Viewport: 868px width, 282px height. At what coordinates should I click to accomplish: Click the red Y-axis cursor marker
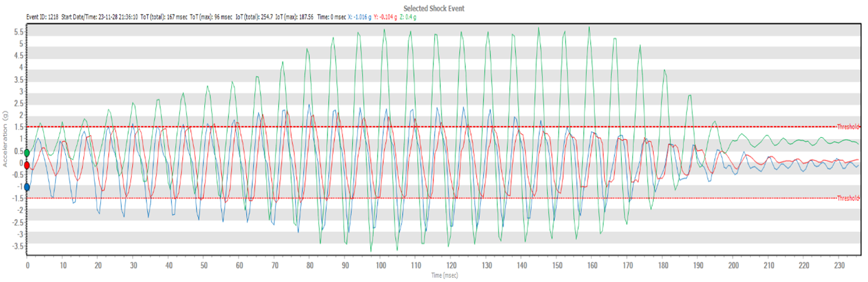coord(26,165)
